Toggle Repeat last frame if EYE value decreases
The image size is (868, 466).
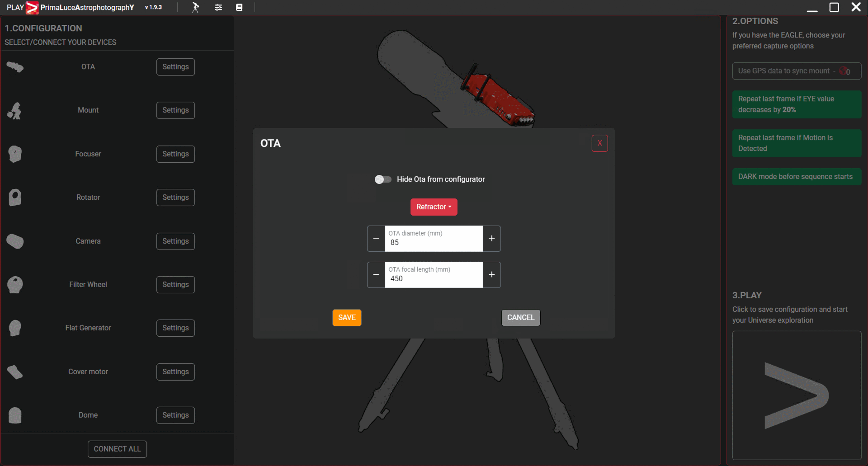(x=797, y=104)
